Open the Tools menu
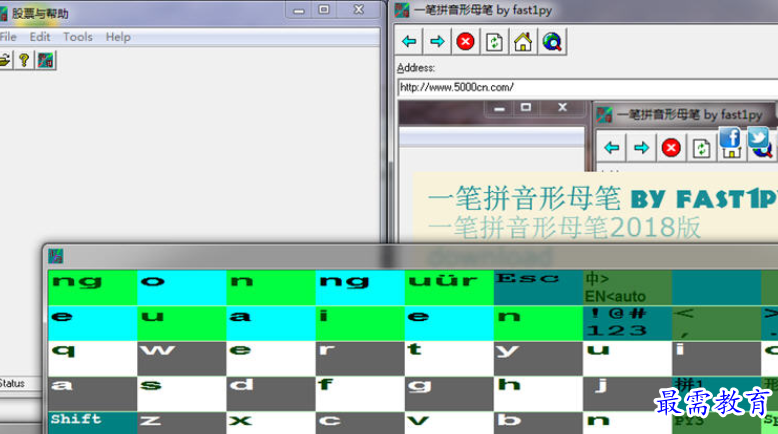The image size is (778, 434). (78, 37)
